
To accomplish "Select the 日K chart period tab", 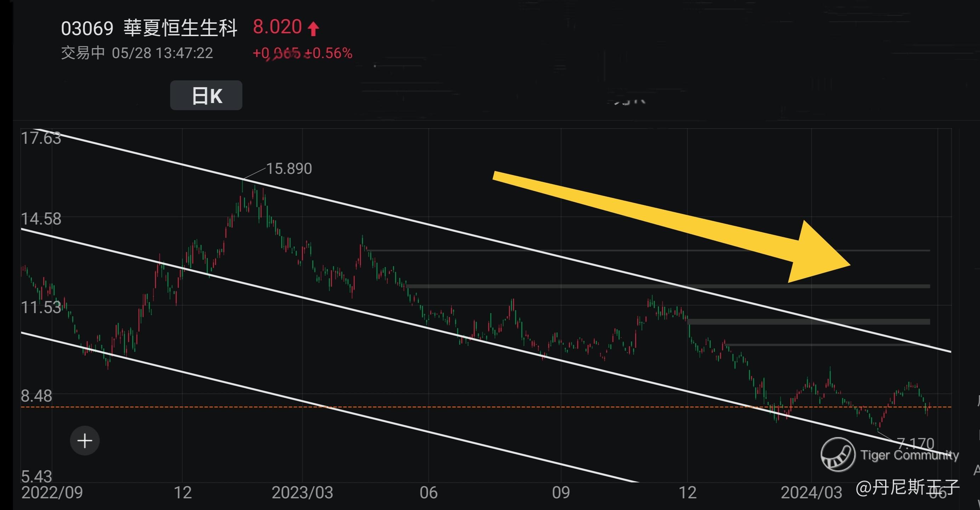I will pos(206,96).
